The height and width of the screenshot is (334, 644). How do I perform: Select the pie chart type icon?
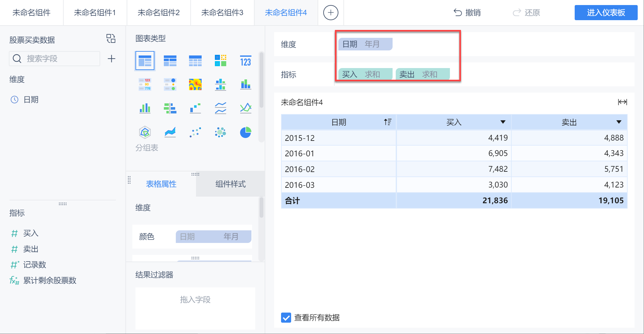coord(245,132)
